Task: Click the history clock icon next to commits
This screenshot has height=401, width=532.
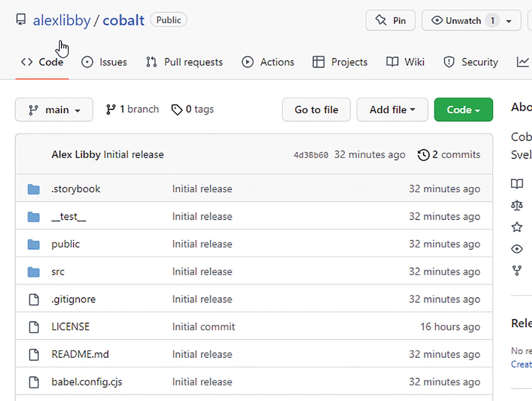Action: tap(423, 155)
